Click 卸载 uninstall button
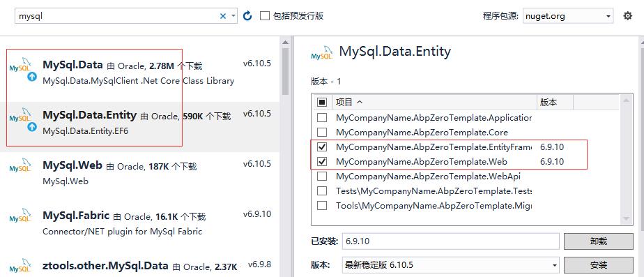The height and width of the screenshot is (277, 644). (598, 241)
